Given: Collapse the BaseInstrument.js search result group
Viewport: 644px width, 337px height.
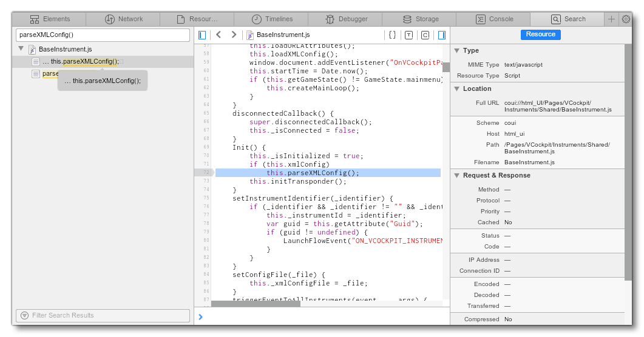Looking at the screenshot, I should [21, 48].
